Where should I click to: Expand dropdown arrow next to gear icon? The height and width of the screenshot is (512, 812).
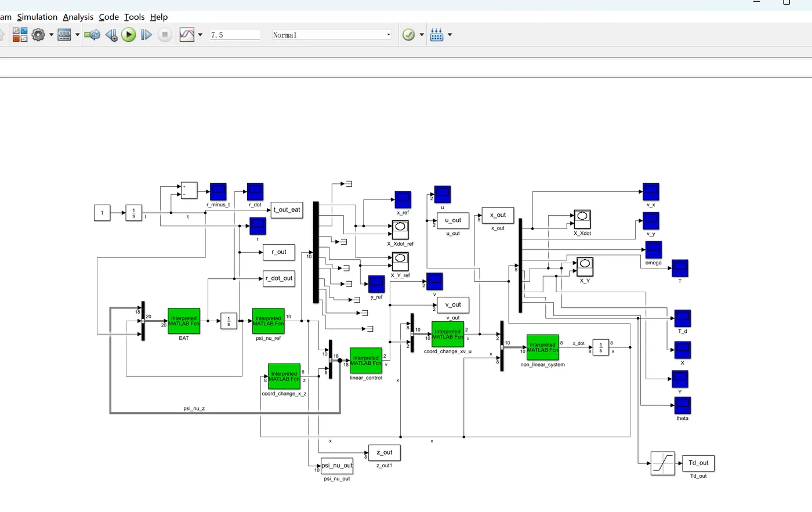51,35
